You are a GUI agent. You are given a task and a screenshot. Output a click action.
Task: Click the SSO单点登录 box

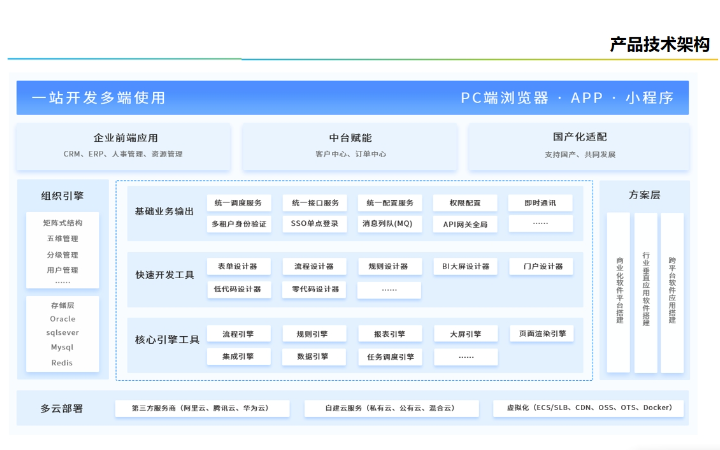pyautogui.click(x=314, y=224)
